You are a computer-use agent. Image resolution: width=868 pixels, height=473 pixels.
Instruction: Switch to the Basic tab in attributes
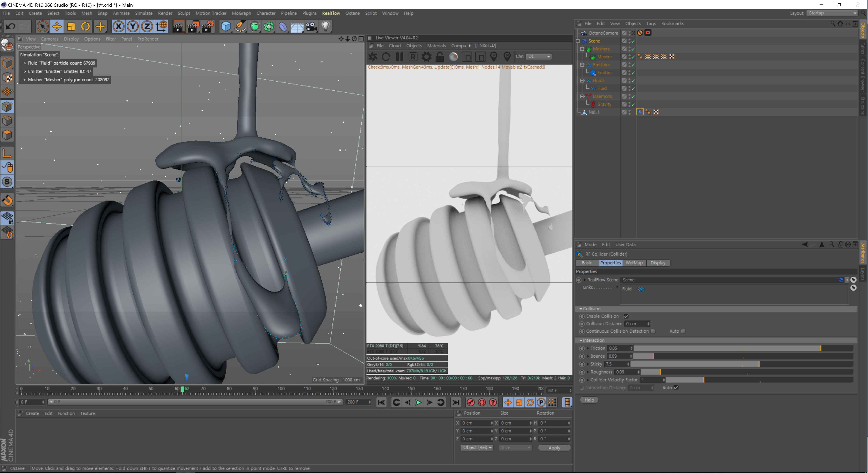pyautogui.click(x=587, y=263)
